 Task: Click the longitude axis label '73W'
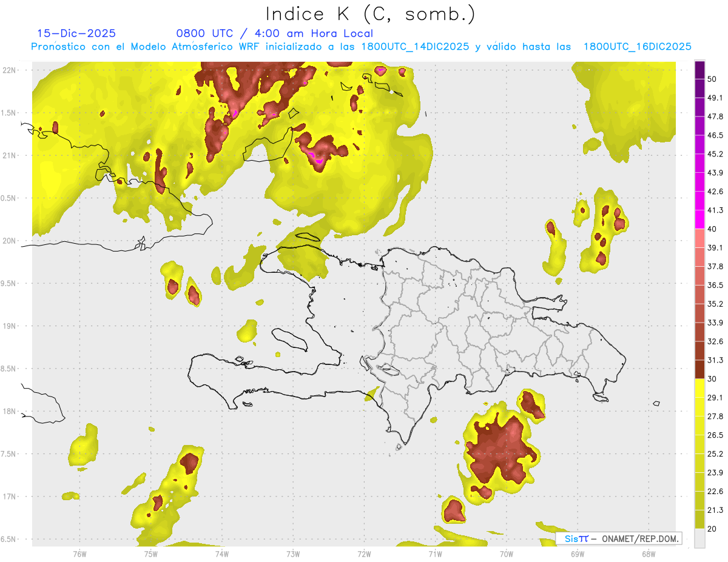click(293, 554)
